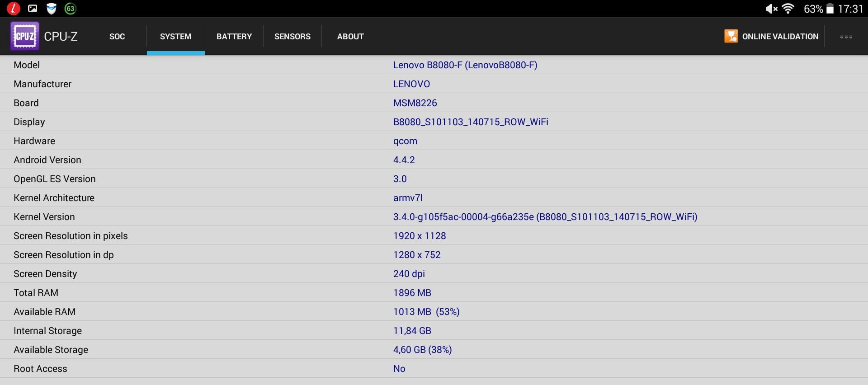Tap the 3.4.0-g105f5ac kernel version value
This screenshot has width=868, height=385.
point(545,216)
